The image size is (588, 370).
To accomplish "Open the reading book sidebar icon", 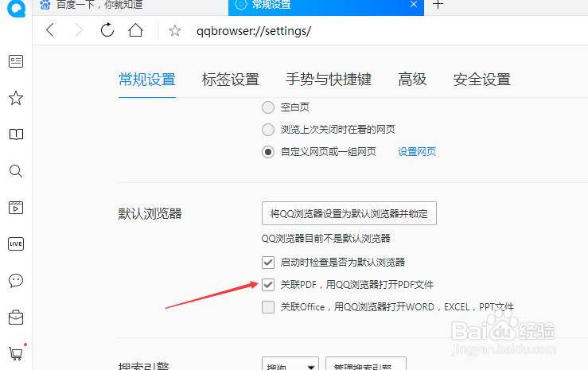I will (16, 134).
